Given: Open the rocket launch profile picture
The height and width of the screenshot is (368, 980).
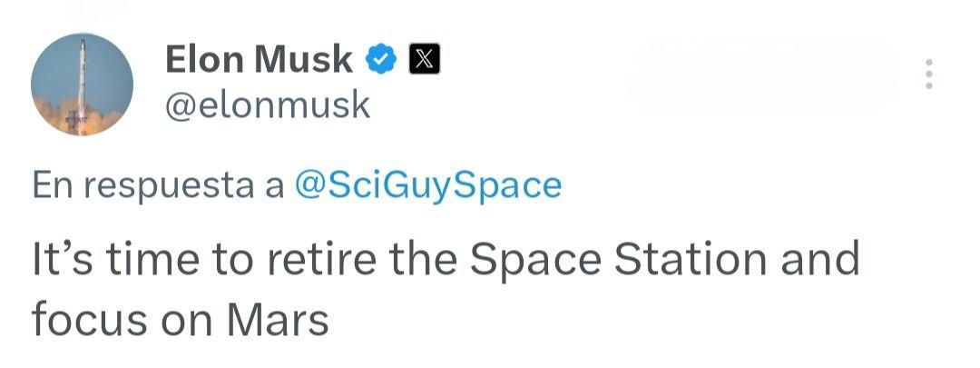Looking at the screenshot, I should click(82, 86).
